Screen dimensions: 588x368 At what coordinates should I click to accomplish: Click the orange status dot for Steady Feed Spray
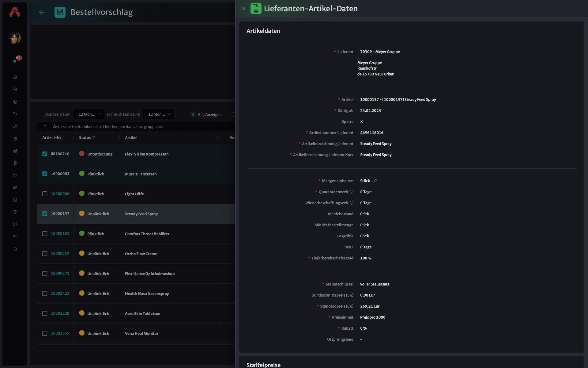point(82,213)
